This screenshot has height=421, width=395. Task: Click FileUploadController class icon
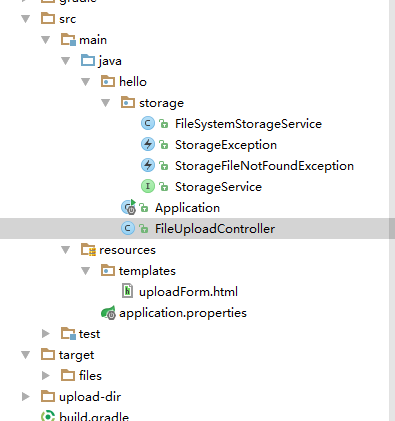tap(128, 228)
